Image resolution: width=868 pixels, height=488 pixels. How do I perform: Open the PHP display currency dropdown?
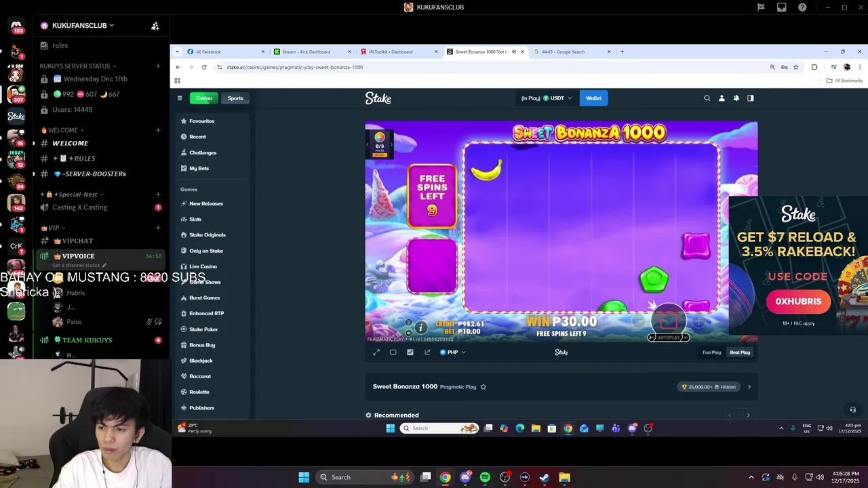(453, 352)
